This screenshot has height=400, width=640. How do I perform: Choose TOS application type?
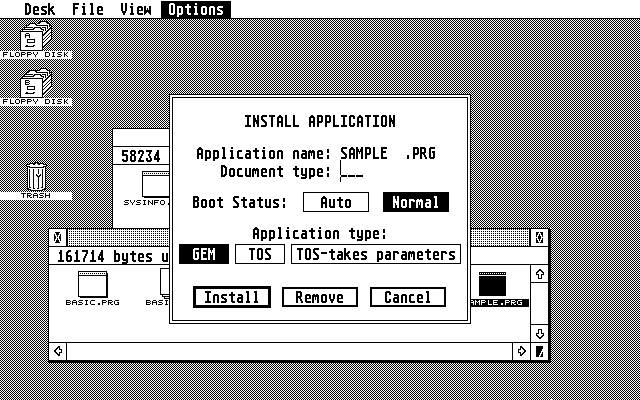[x=260, y=254]
